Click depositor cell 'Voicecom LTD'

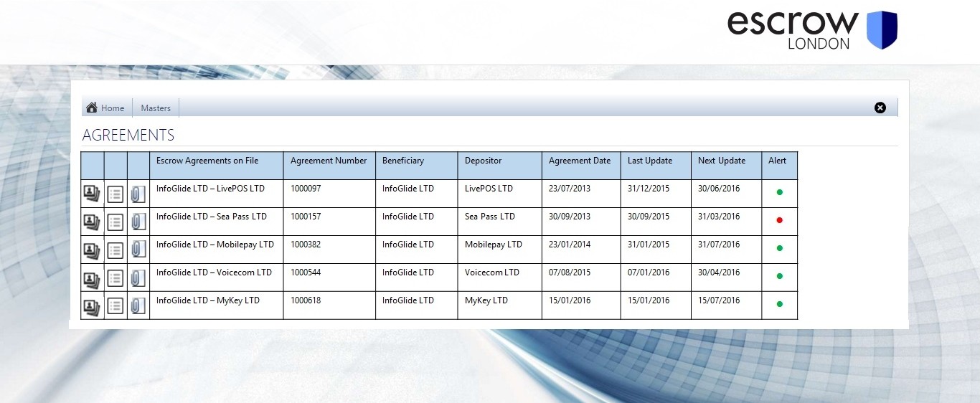(492, 272)
